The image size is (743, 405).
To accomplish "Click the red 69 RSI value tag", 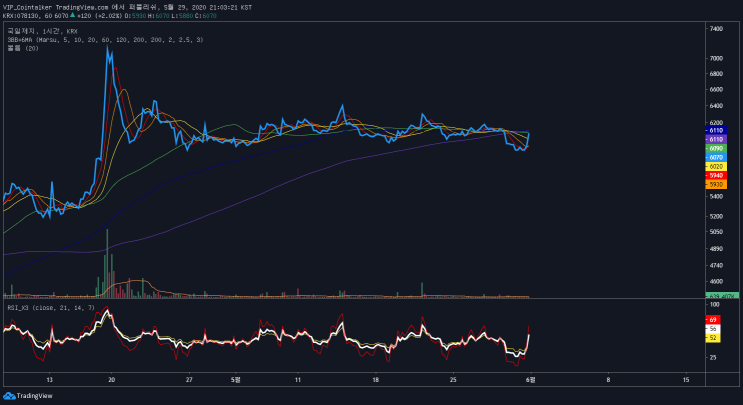I will point(713,320).
